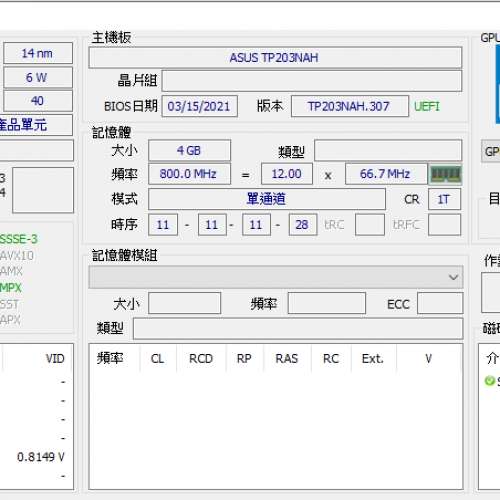Click the 66.7 MHz base clock value

click(386, 174)
